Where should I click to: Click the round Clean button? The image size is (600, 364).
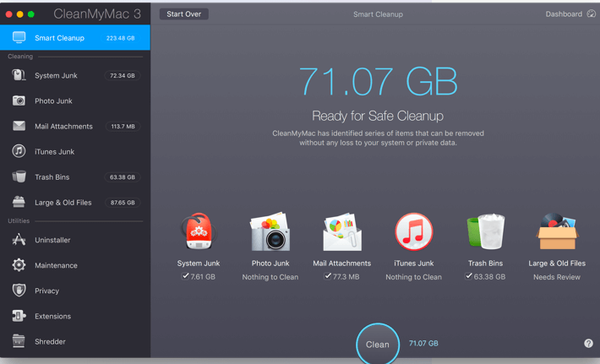pos(378,344)
